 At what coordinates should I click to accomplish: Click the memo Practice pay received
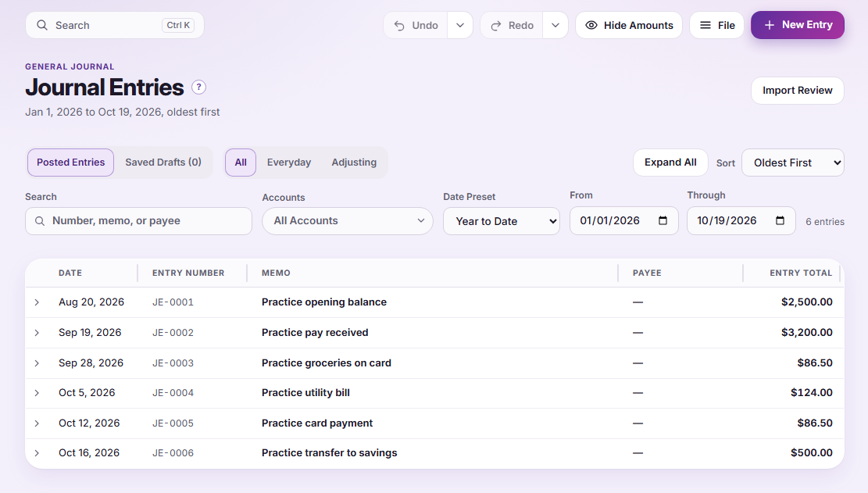coord(315,333)
